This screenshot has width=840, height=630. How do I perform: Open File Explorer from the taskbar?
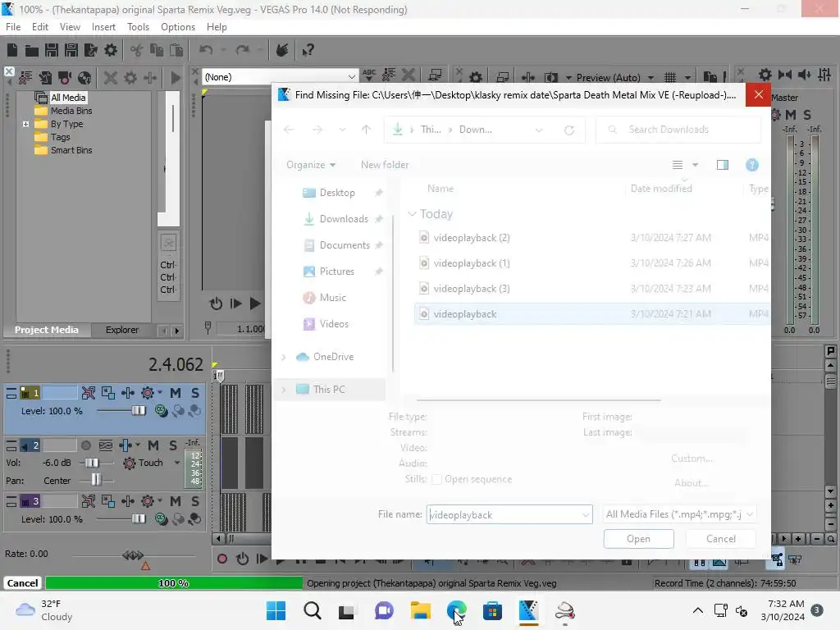click(421, 610)
